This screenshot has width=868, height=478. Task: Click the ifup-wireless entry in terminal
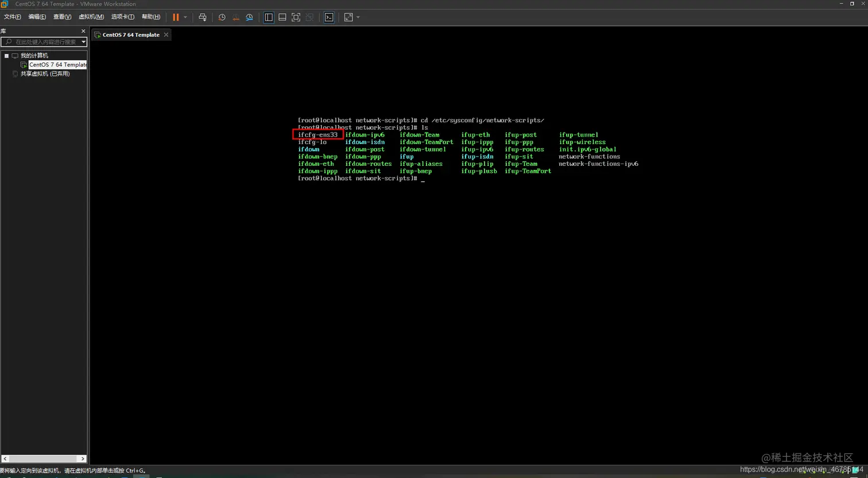point(583,142)
